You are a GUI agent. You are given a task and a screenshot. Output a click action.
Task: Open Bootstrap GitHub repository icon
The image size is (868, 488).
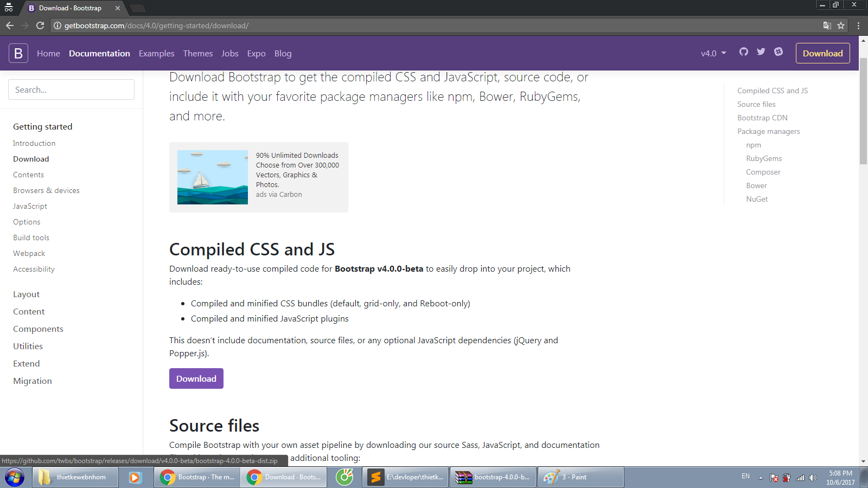click(x=744, y=52)
